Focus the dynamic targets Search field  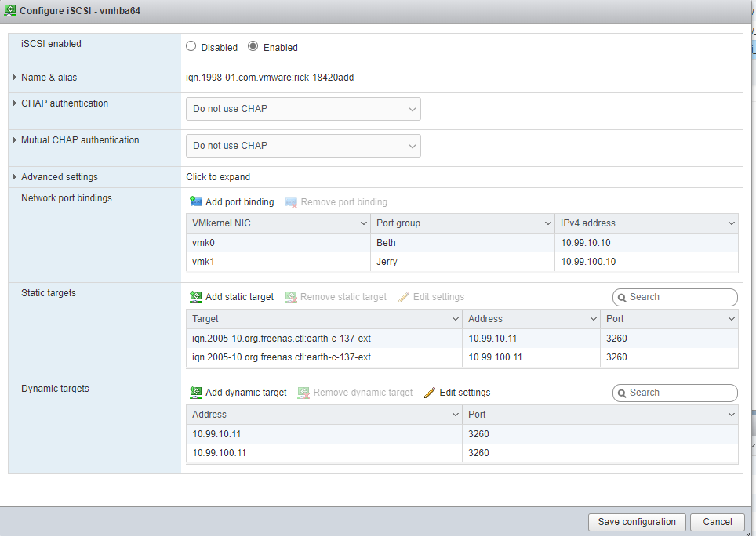tap(675, 393)
